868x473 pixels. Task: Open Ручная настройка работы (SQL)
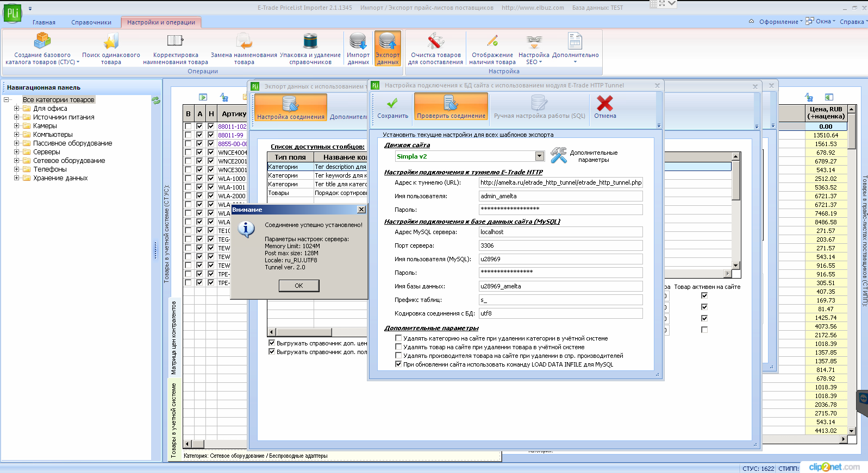coord(539,107)
